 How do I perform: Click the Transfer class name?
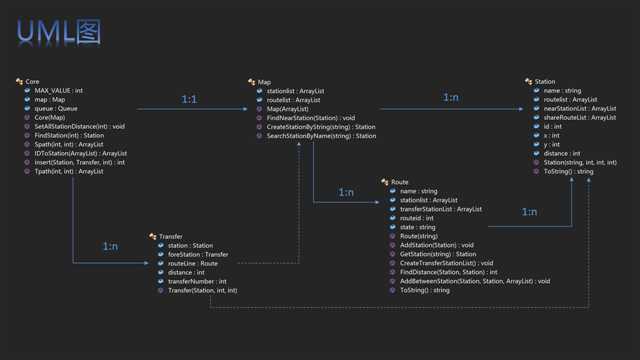171,236
